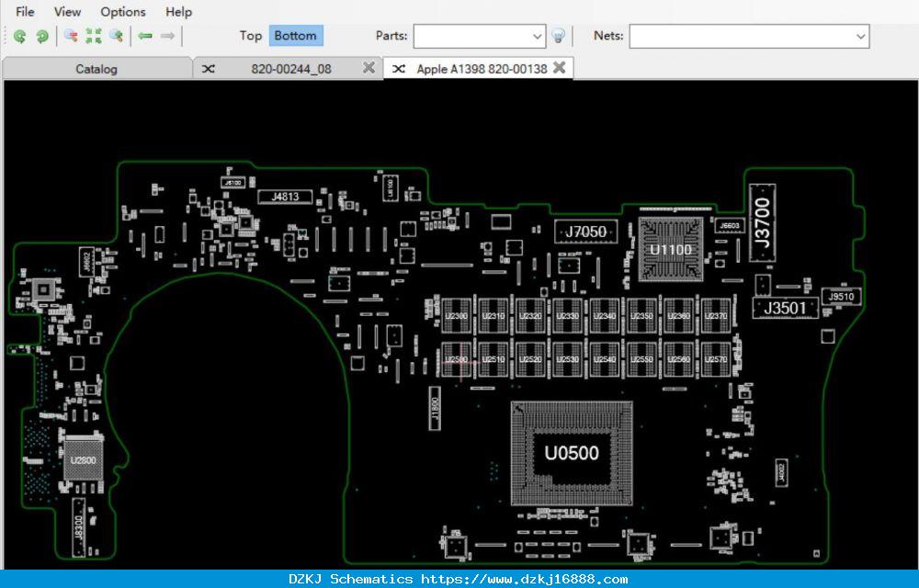Switch to Top board side
This screenshot has height=588, width=919.
click(250, 36)
